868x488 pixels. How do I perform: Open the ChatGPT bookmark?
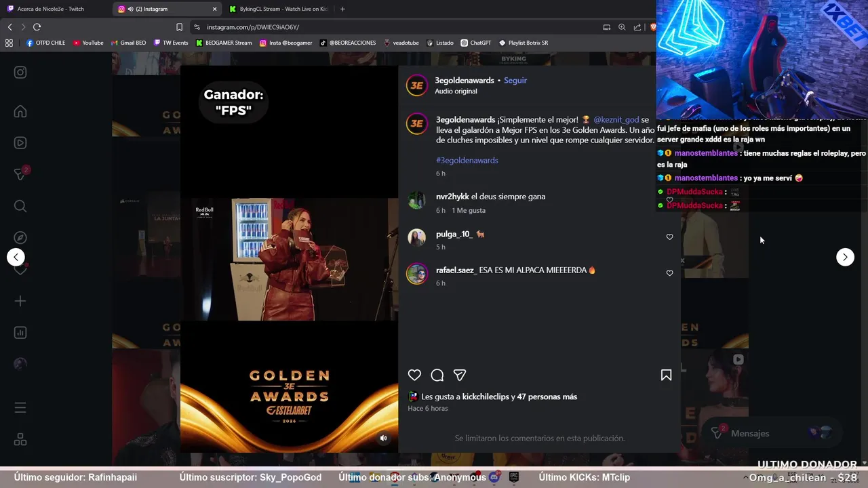pos(475,43)
